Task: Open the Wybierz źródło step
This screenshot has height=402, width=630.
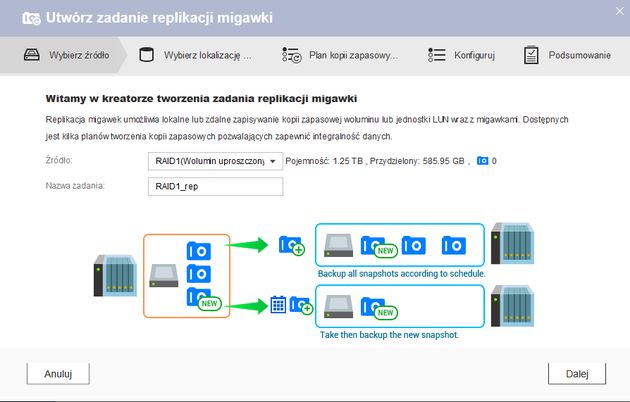Action: click(x=62, y=55)
